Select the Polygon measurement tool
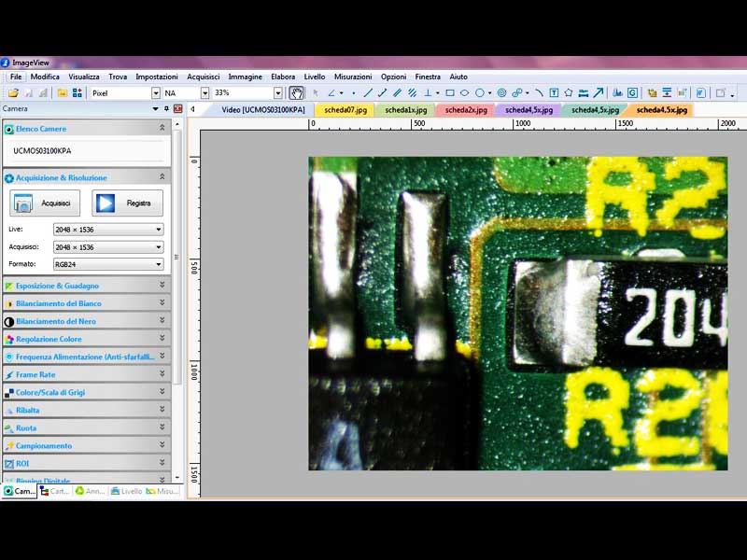 coord(569,92)
